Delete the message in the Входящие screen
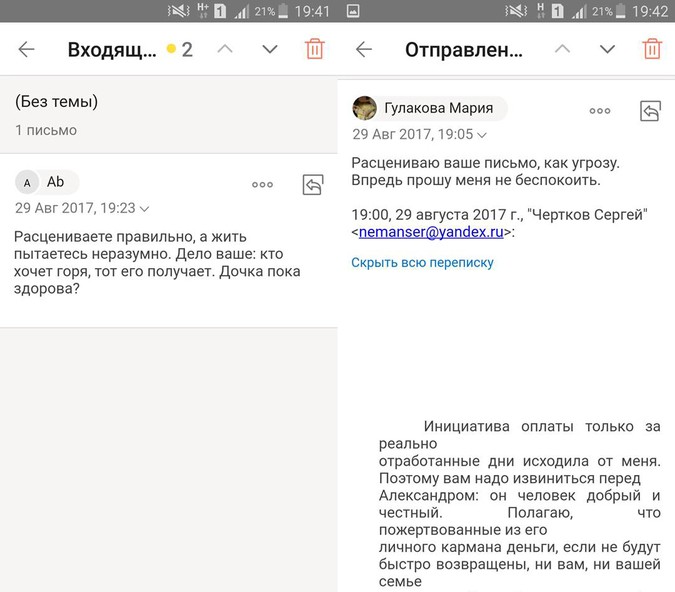 315,49
